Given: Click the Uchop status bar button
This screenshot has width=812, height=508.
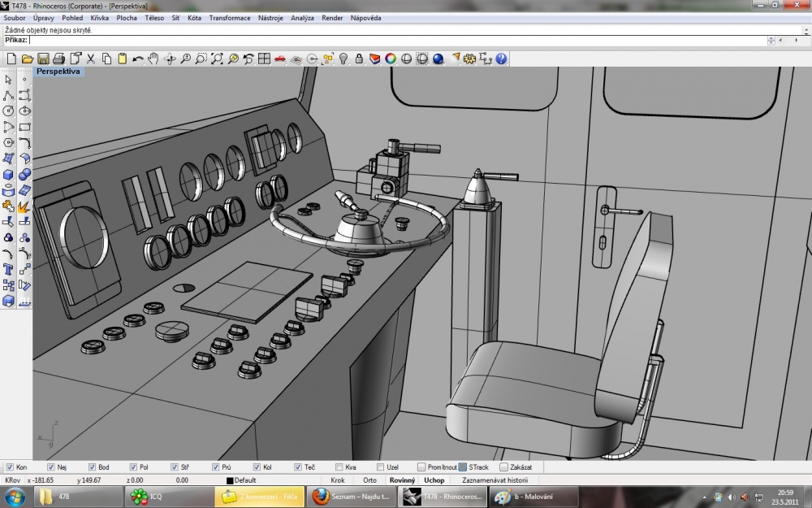Looking at the screenshot, I should (434, 480).
